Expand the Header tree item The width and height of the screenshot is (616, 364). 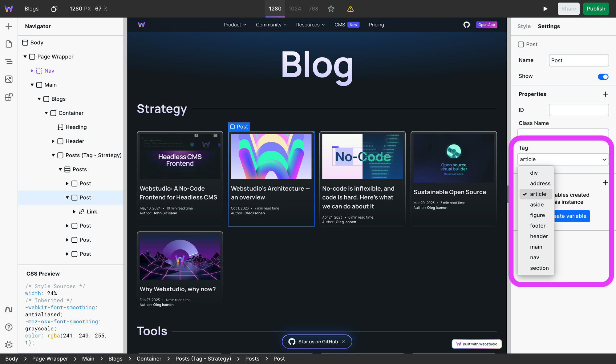point(53,141)
